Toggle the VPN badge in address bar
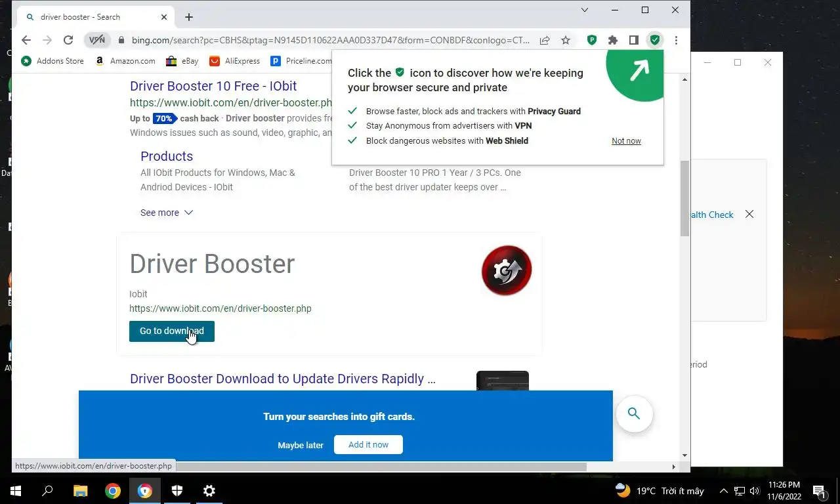This screenshot has width=840, height=504. 97,40
